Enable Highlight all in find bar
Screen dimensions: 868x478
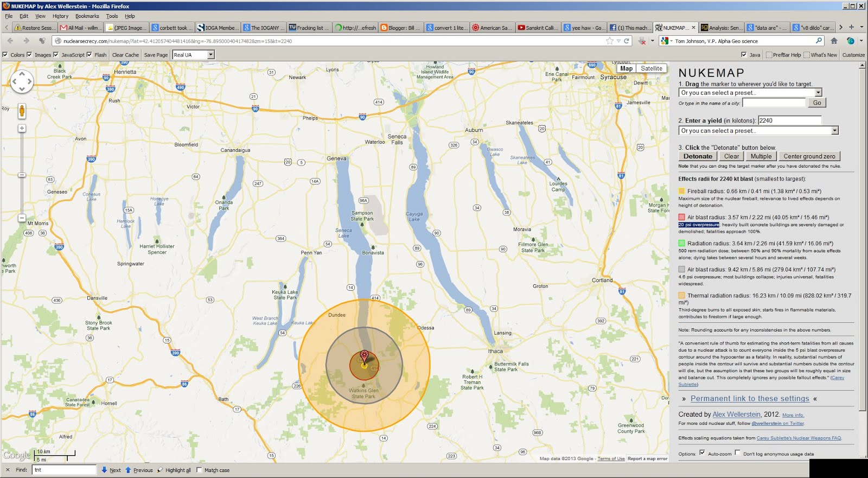coord(174,470)
